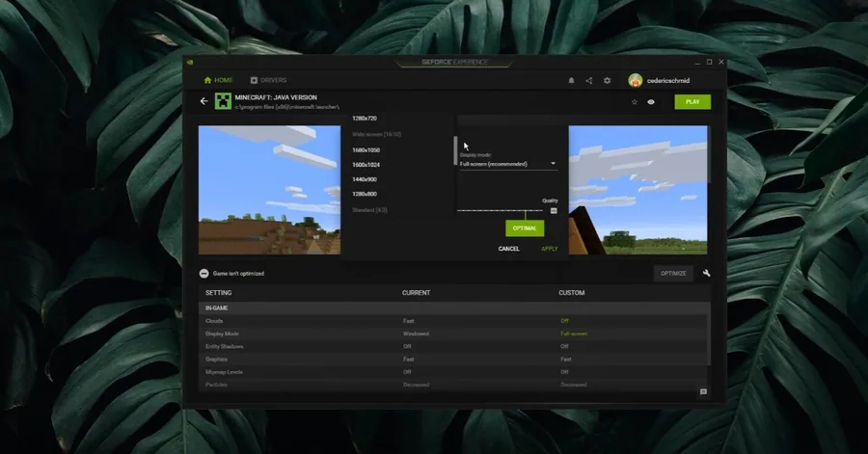Click the Entity Shadows setting row
Viewport: 868px width, 454px height.
click(453, 346)
